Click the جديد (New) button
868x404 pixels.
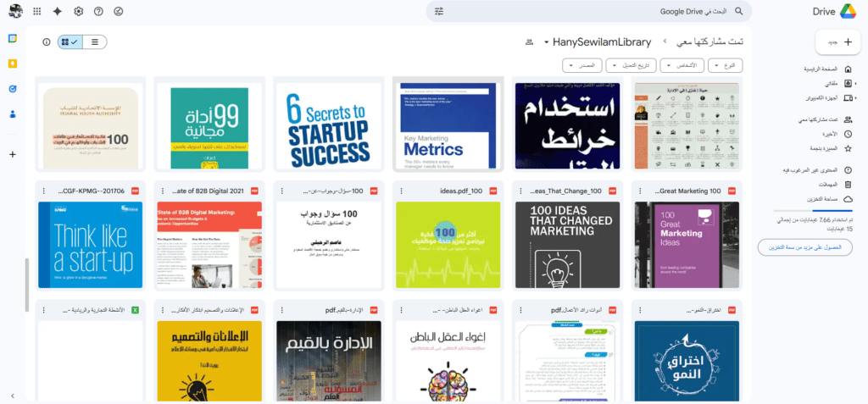838,42
